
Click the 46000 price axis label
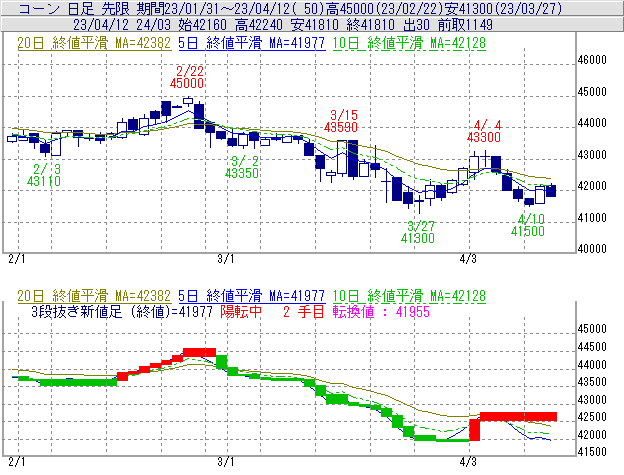coord(592,60)
